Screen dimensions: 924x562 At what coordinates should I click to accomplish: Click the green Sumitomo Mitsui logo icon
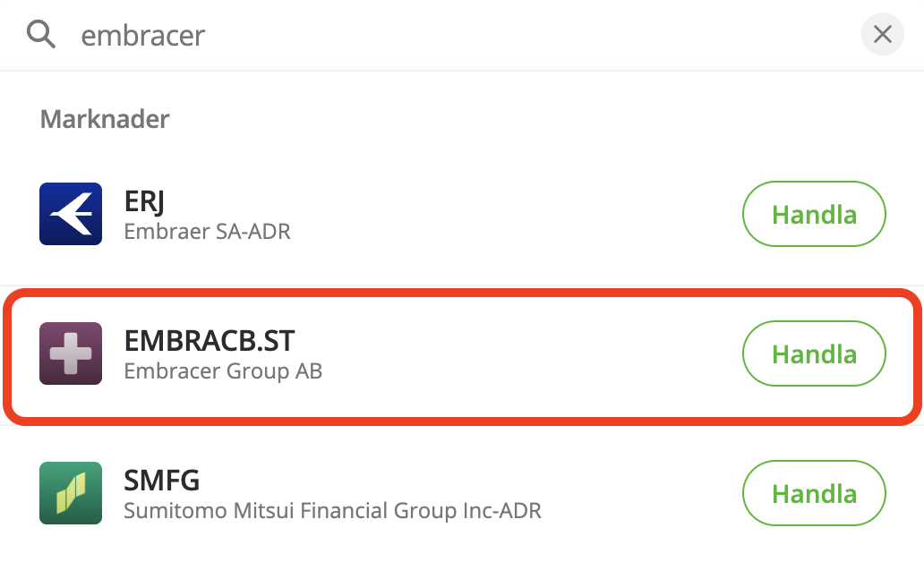(71, 493)
